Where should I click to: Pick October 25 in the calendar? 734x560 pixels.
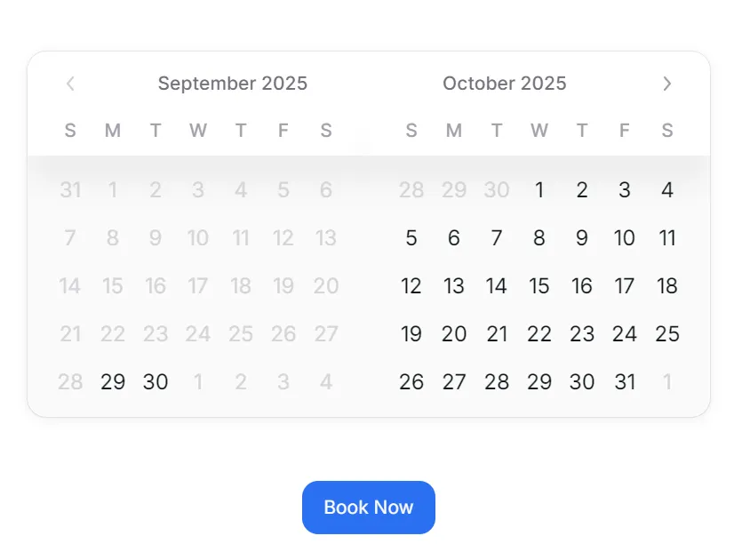(x=667, y=334)
